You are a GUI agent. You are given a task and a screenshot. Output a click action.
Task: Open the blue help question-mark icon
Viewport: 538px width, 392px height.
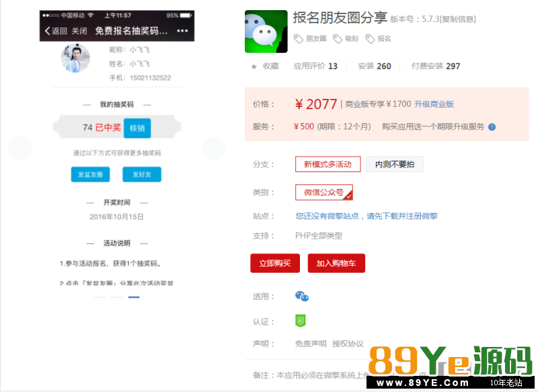pyautogui.click(x=492, y=127)
